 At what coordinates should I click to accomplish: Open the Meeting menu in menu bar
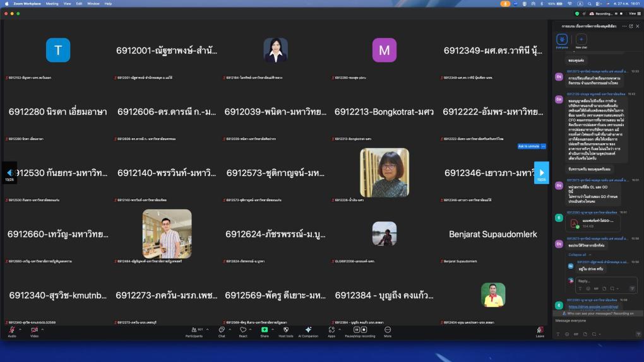click(52, 3)
